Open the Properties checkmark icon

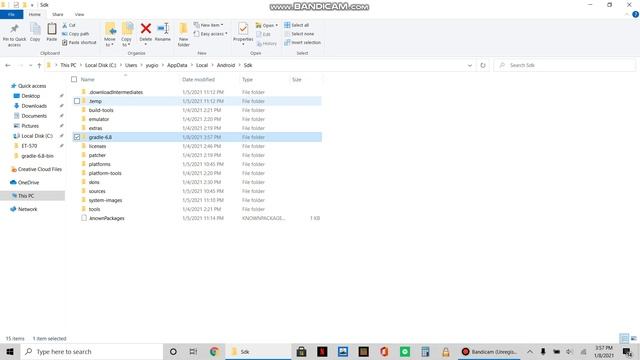[x=243, y=29]
